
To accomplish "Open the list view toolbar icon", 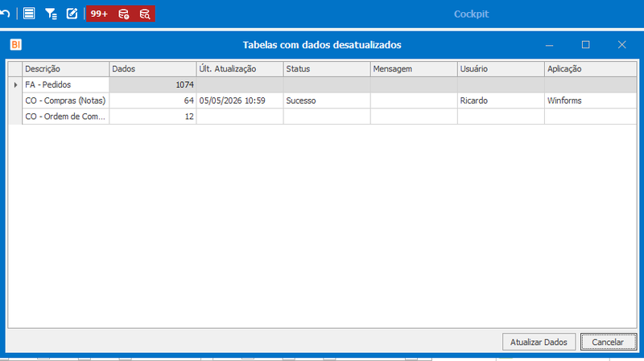I will click(29, 14).
